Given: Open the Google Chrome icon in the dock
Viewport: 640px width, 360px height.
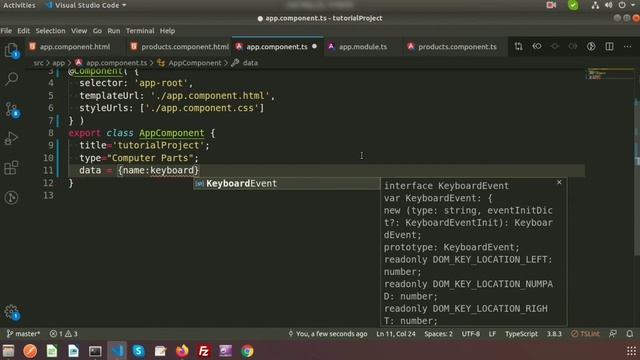Looking at the screenshot, I should coord(247,351).
